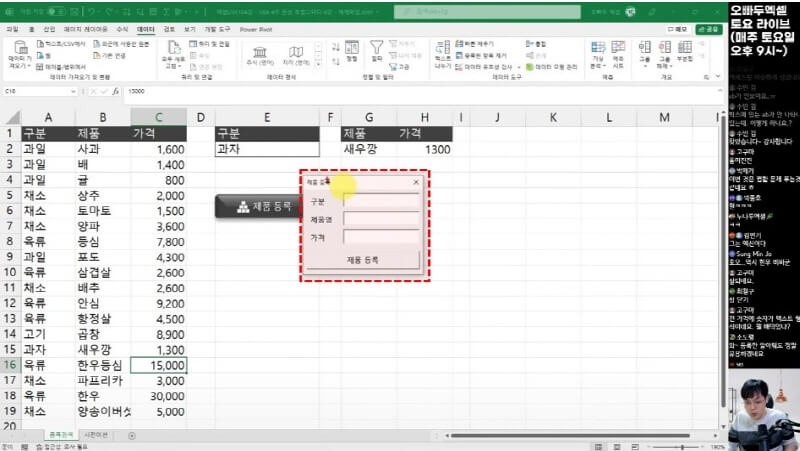Toggle AutoSave switch in title bar
The height and width of the screenshot is (451, 800).
56,11
